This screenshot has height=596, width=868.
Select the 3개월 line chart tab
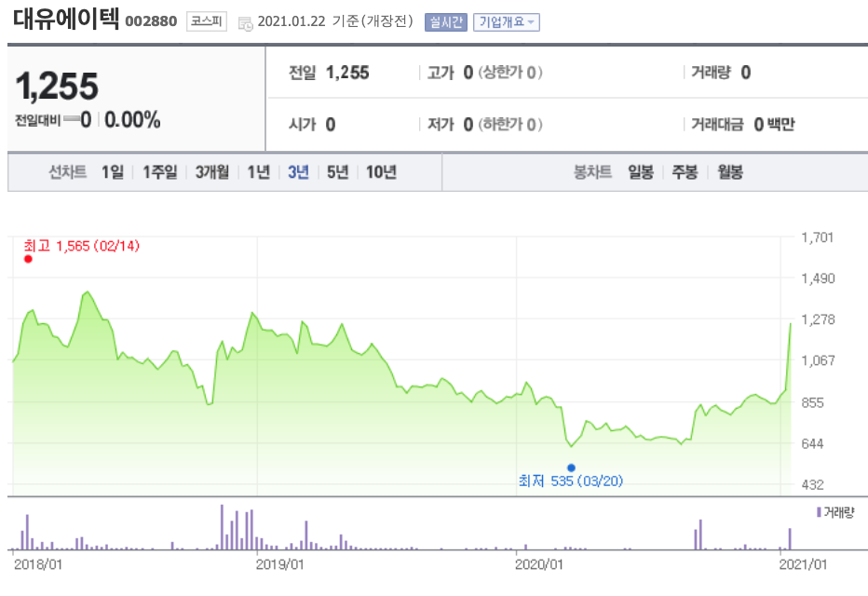point(212,172)
